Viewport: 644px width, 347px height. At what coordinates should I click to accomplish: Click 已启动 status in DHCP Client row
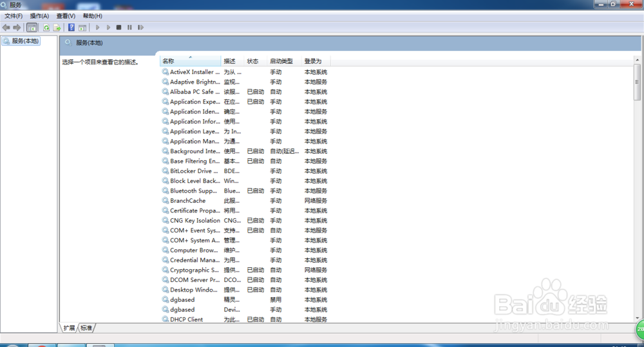[x=256, y=319]
